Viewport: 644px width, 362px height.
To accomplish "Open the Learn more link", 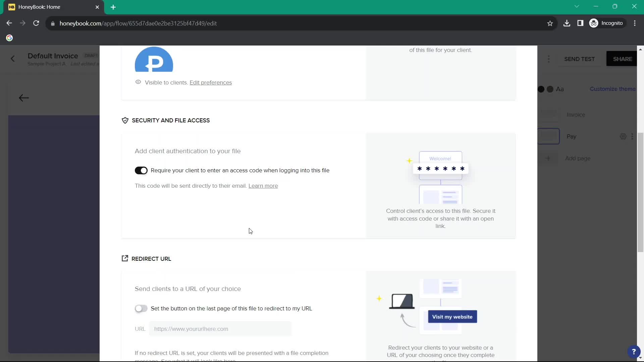I will tap(263, 186).
